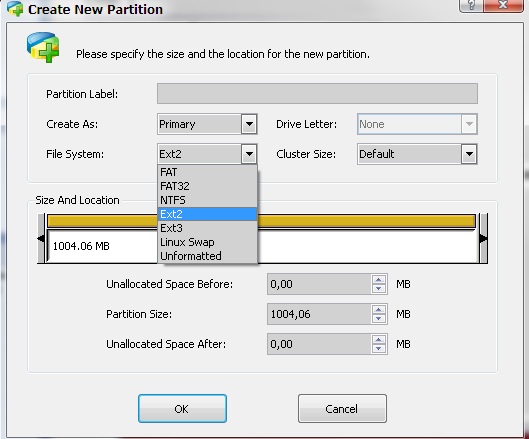Click the right partition size slider handle
This screenshot has width=529, height=439.
pos(483,238)
